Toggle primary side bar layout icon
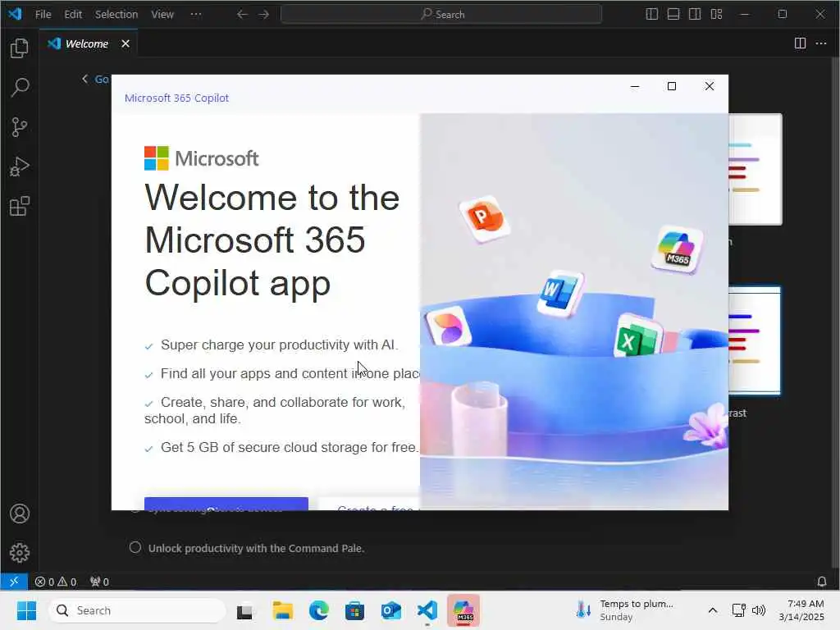Screen dimensions: 840x630 [x=652, y=15]
